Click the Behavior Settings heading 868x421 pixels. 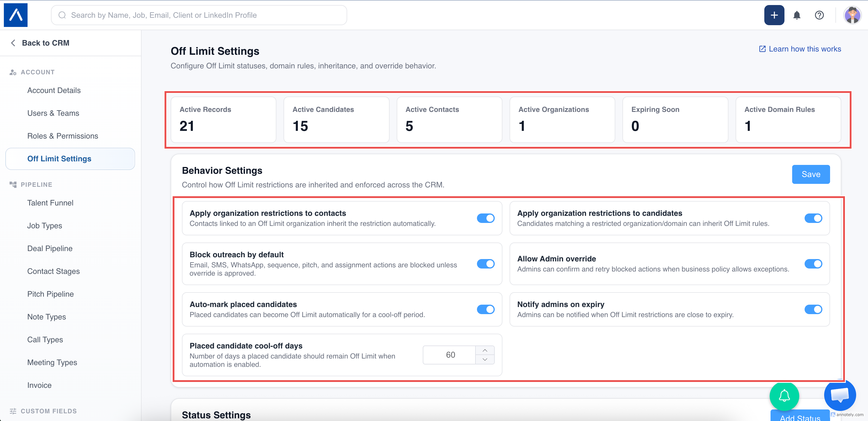(x=222, y=171)
